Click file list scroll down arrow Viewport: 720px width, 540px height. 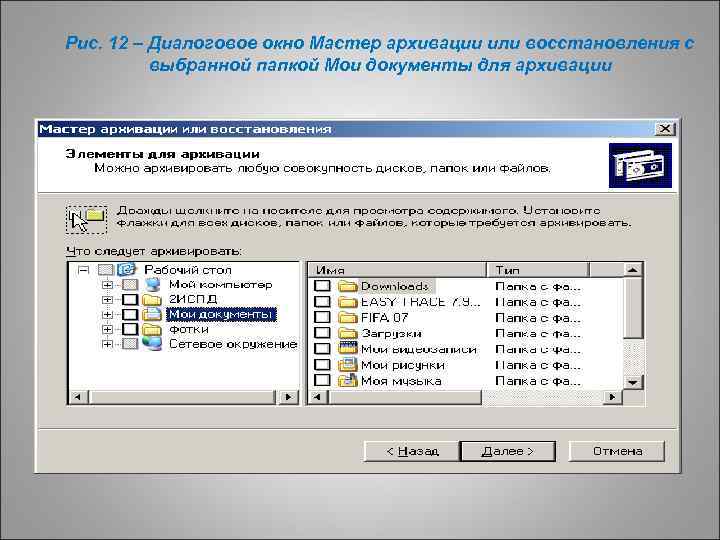633,382
